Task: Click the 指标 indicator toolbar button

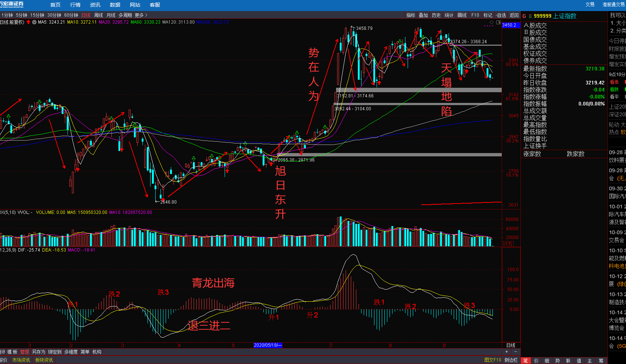Action: (411, 15)
